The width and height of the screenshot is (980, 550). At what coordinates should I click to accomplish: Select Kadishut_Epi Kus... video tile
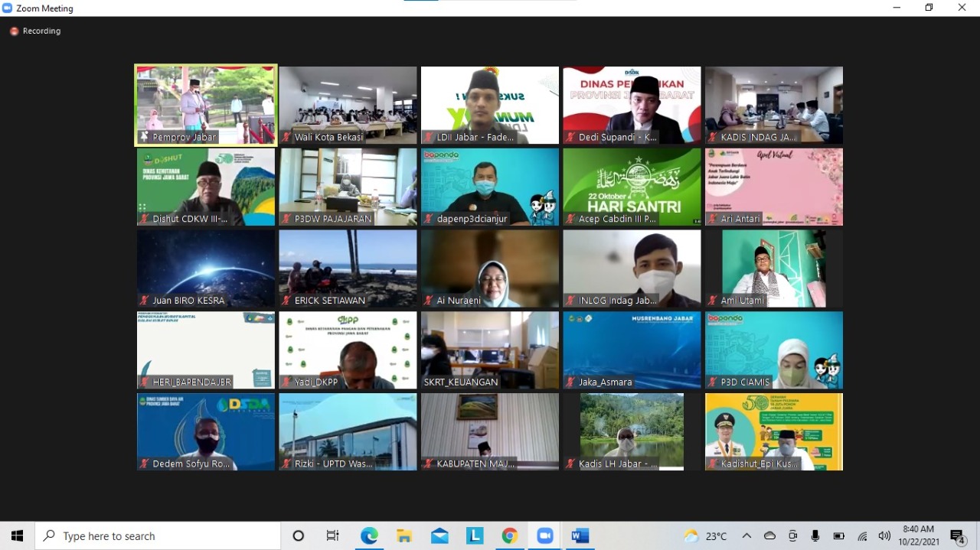[x=774, y=431]
